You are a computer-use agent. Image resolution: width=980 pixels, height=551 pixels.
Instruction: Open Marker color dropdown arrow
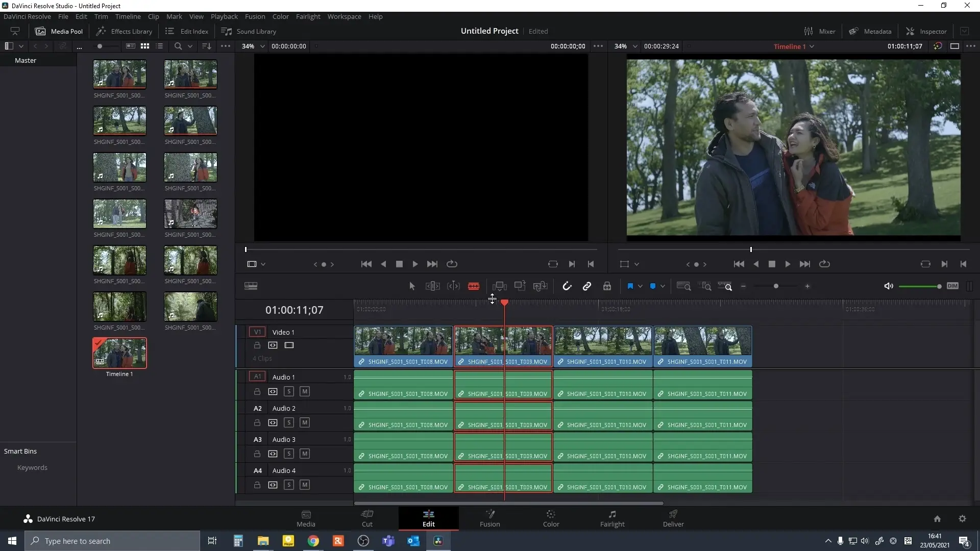(x=663, y=286)
